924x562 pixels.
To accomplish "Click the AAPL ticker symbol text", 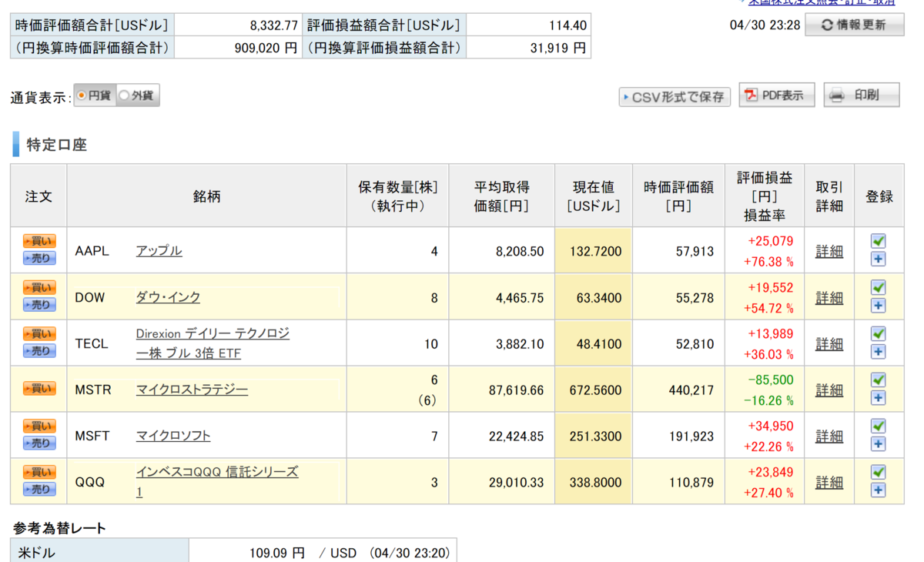I will (x=92, y=251).
